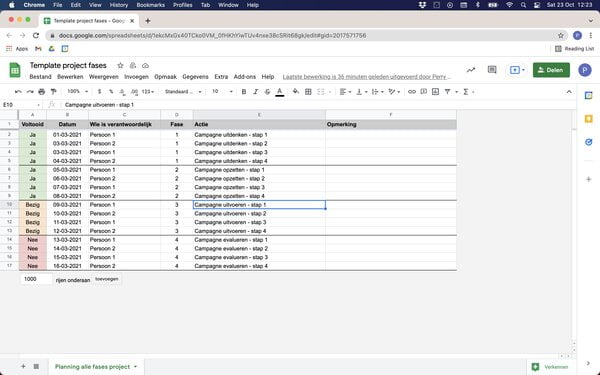Image resolution: width=600 pixels, height=375 pixels.
Task: Toggle bold formatting
Action: [244, 92]
